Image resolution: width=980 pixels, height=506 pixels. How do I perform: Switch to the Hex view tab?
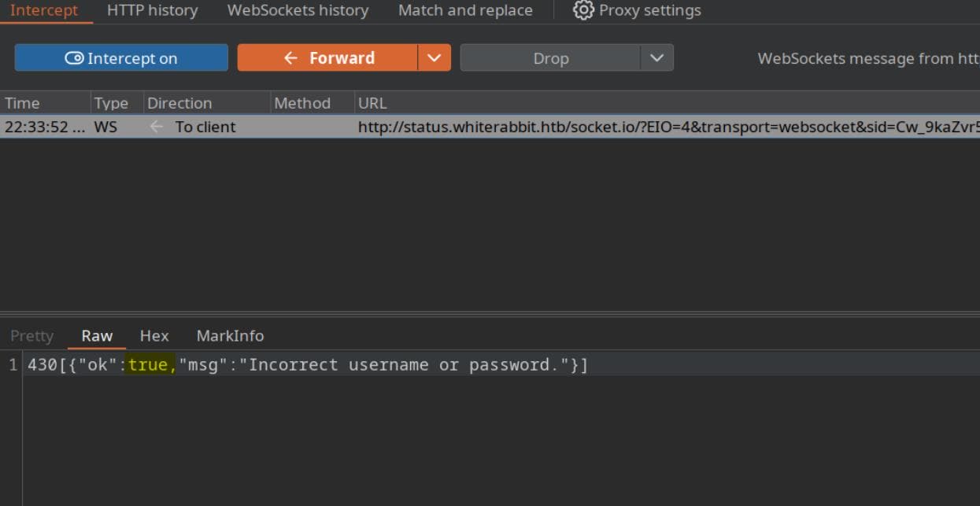coord(154,336)
